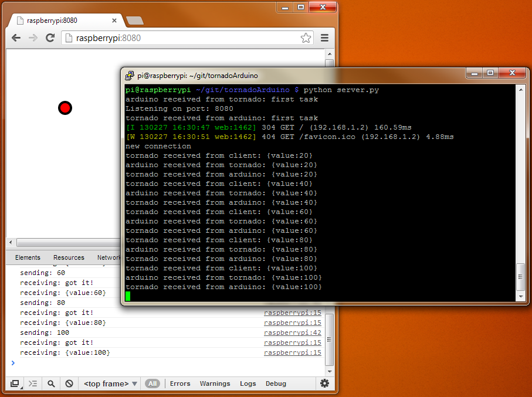This screenshot has height=397, width=532.
Task: Maximize the Chrome window
Action: tap(301, 8)
